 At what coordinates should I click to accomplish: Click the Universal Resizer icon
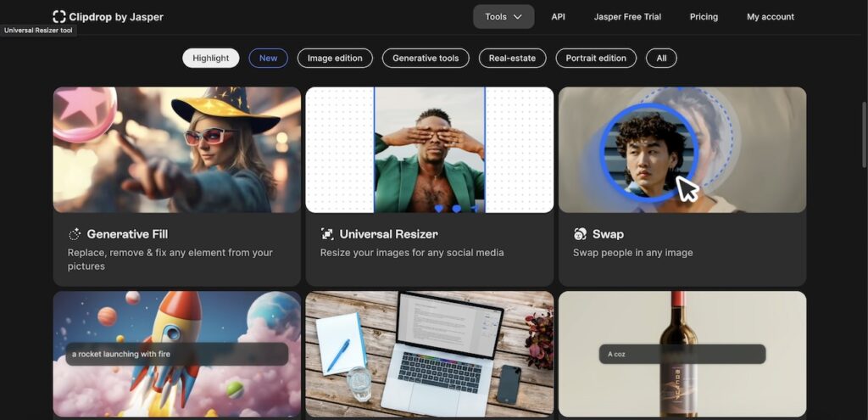(x=327, y=234)
